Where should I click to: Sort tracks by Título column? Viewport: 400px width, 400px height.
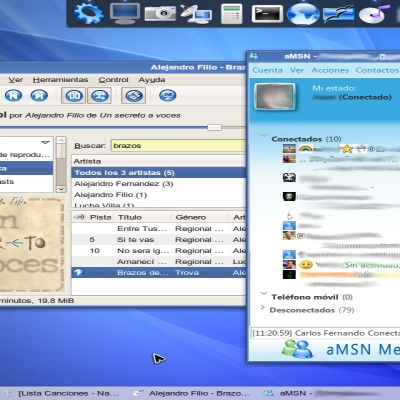pos(143,217)
